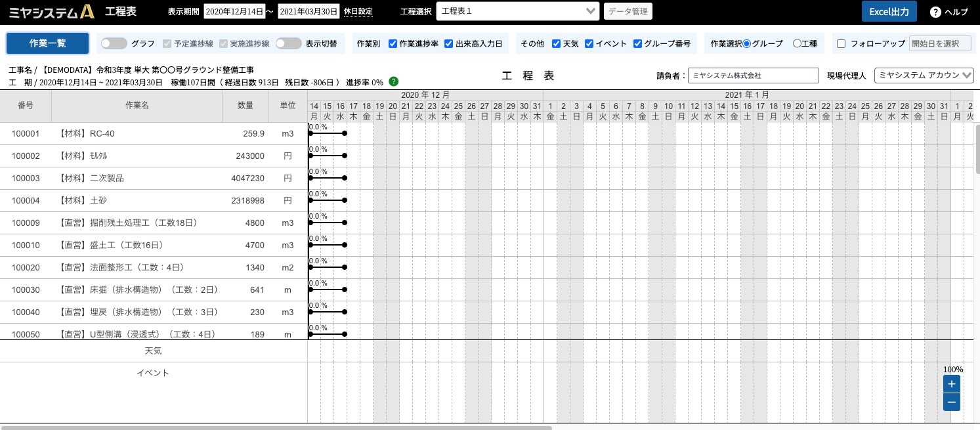Select the グループ radio button

(x=746, y=44)
